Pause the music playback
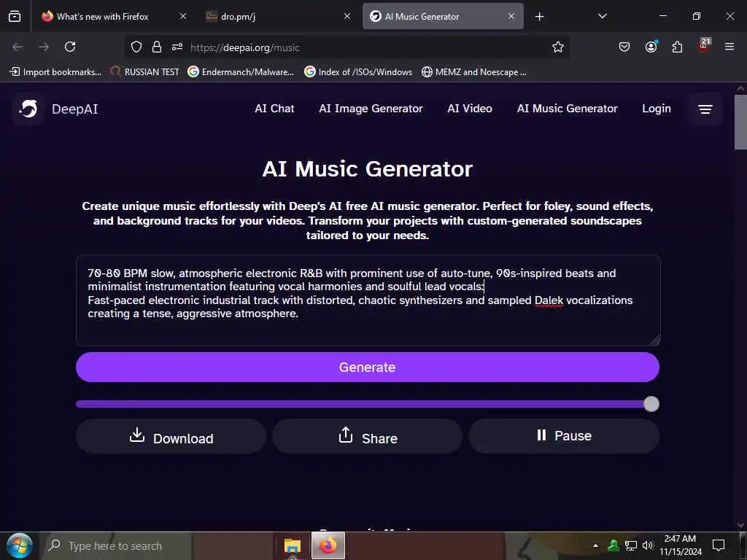Screen dimensions: 747x560 click(x=564, y=436)
